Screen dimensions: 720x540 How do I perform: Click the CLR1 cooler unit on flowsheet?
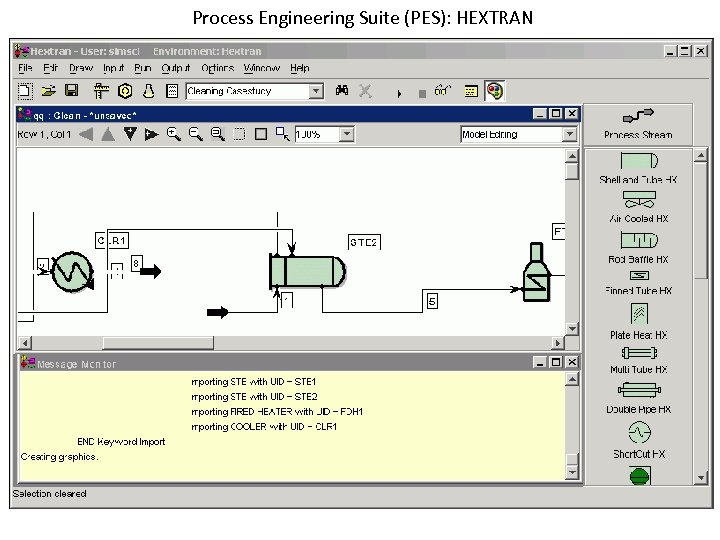72,272
